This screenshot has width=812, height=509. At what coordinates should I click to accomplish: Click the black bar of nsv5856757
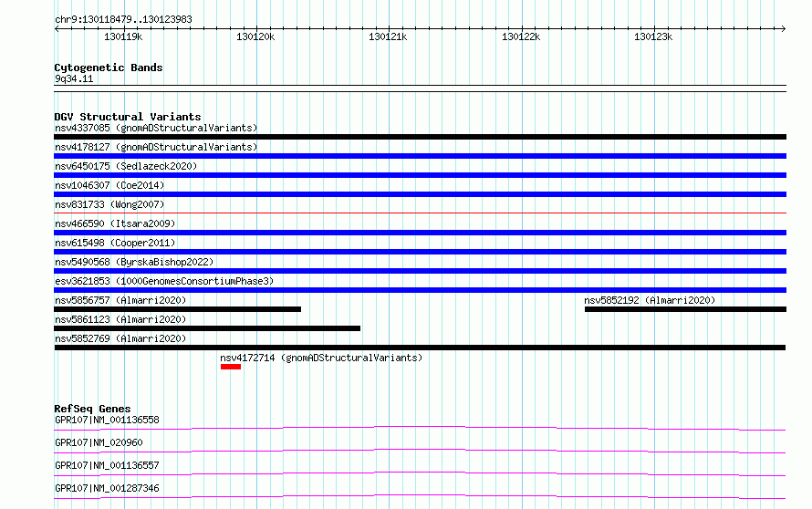[x=177, y=309]
